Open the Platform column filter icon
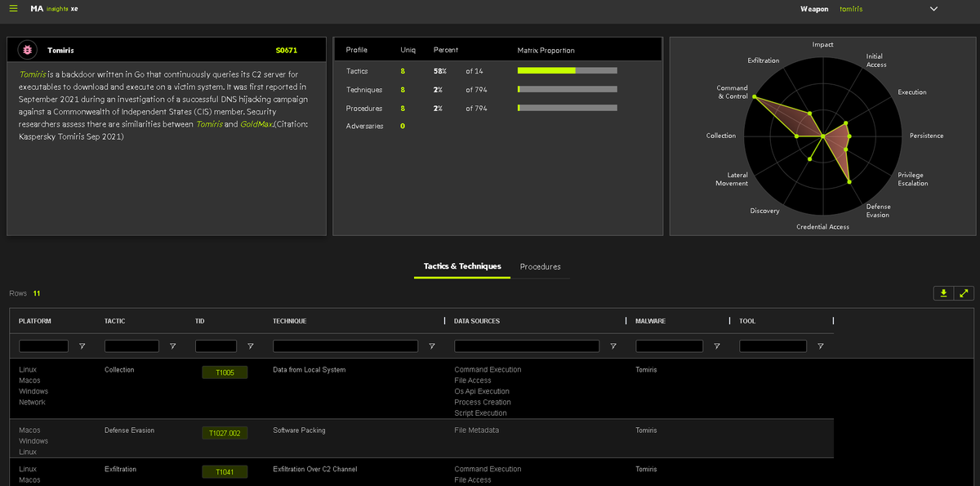The height and width of the screenshot is (486, 980). click(x=82, y=346)
